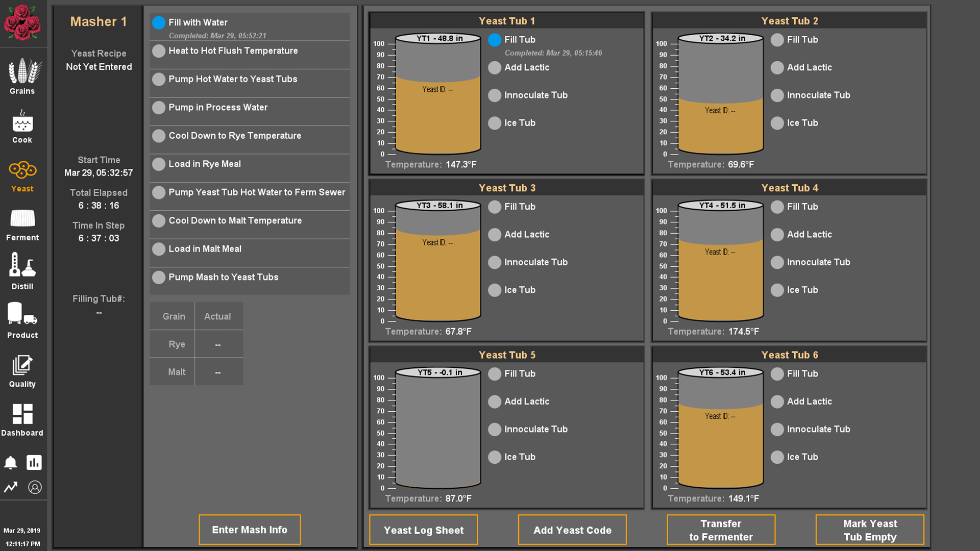Toggle Yeast Tub 5 Innoculate Tub

(x=495, y=430)
